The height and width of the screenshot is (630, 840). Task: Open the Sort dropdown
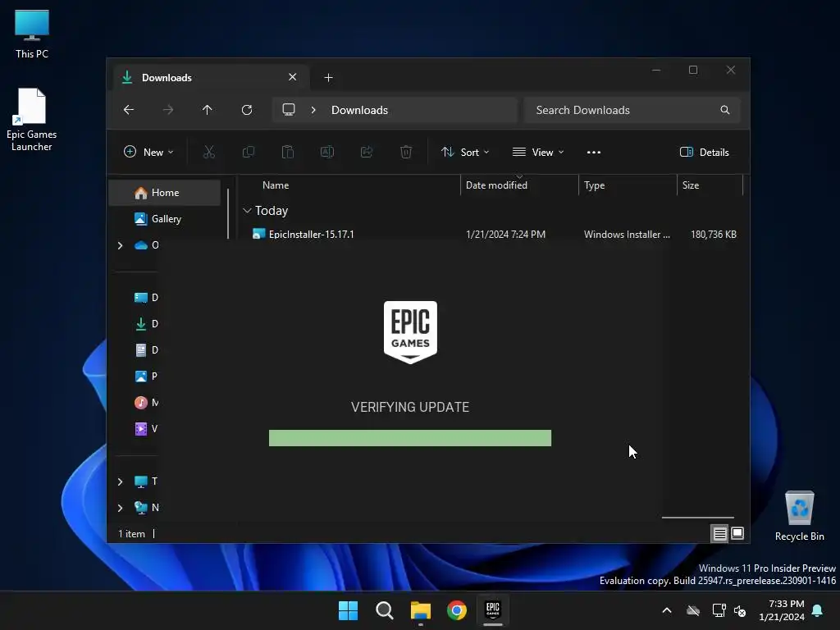click(x=465, y=152)
